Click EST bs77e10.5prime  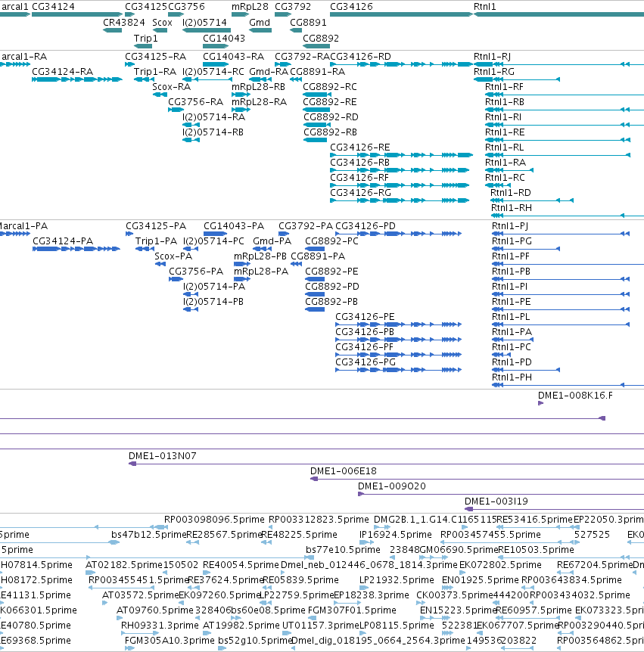343,550
